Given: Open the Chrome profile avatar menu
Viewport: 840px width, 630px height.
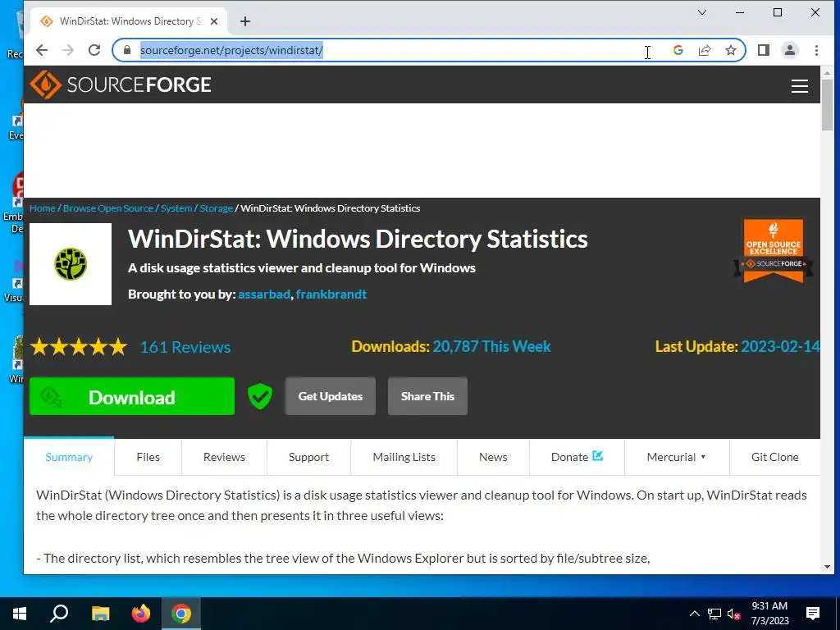Looking at the screenshot, I should click(790, 50).
